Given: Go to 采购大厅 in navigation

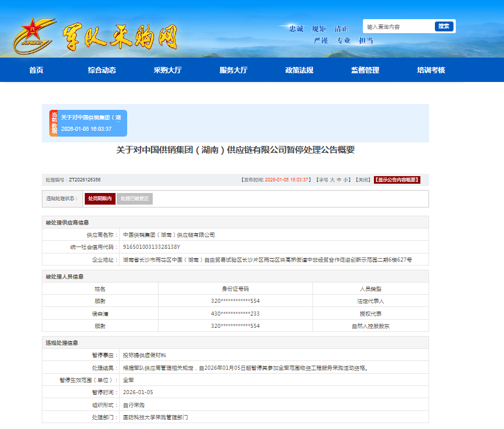Looking at the screenshot, I should pyautogui.click(x=167, y=70).
